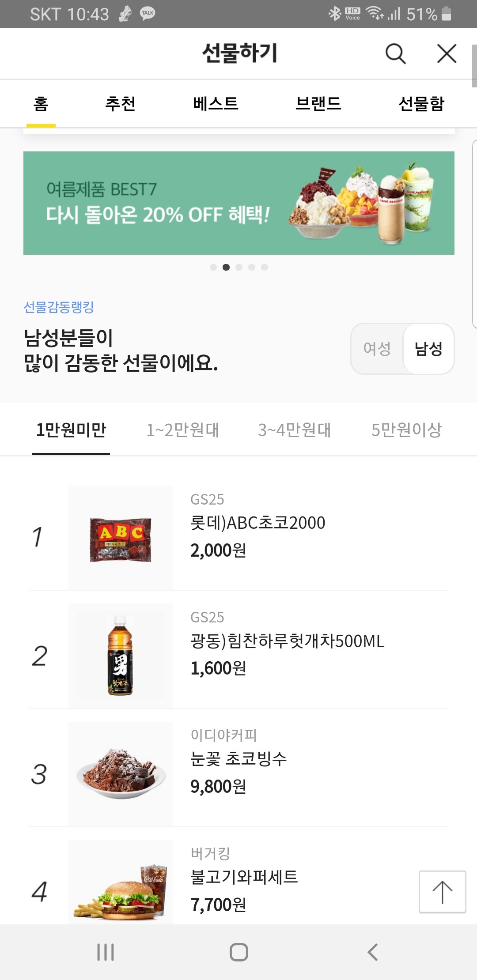The height and width of the screenshot is (980, 477).
Task: Tap the 롯데)ABC초코2000 product thumbnail
Action: pos(120,538)
